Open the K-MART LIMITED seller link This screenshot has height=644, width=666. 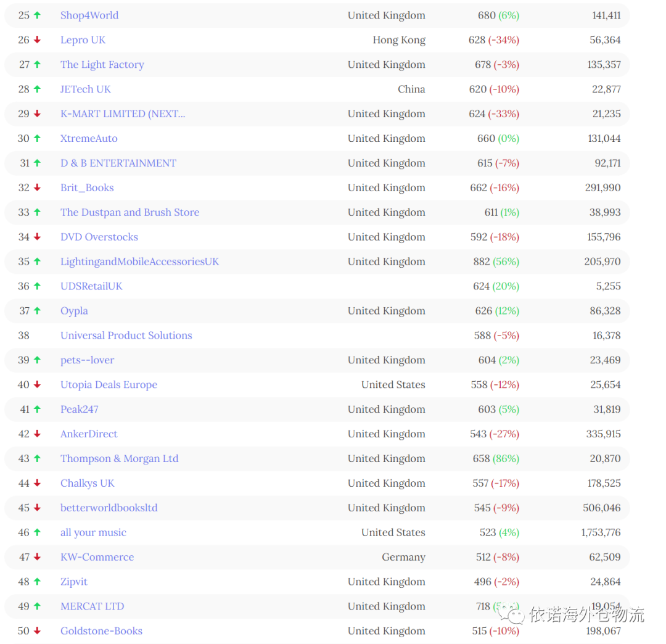pyautogui.click(x=123, y=114)
